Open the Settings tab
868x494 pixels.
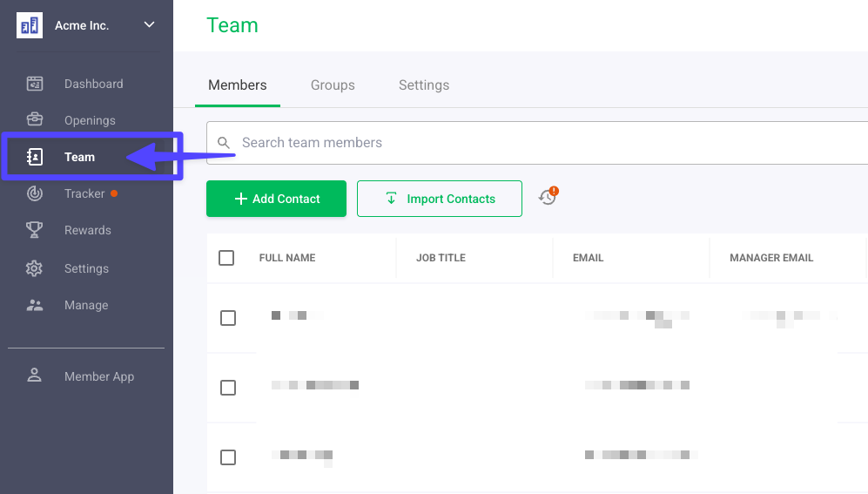424,85
